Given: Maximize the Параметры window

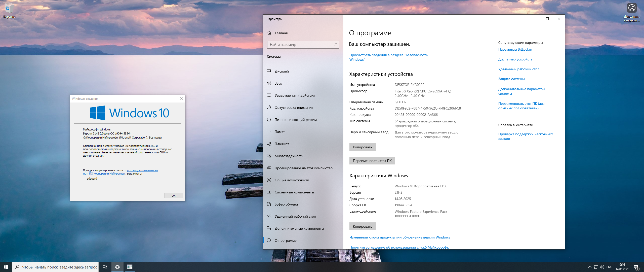Looking at the screenshot, I should pyautogui.click(x=547, y=19).
